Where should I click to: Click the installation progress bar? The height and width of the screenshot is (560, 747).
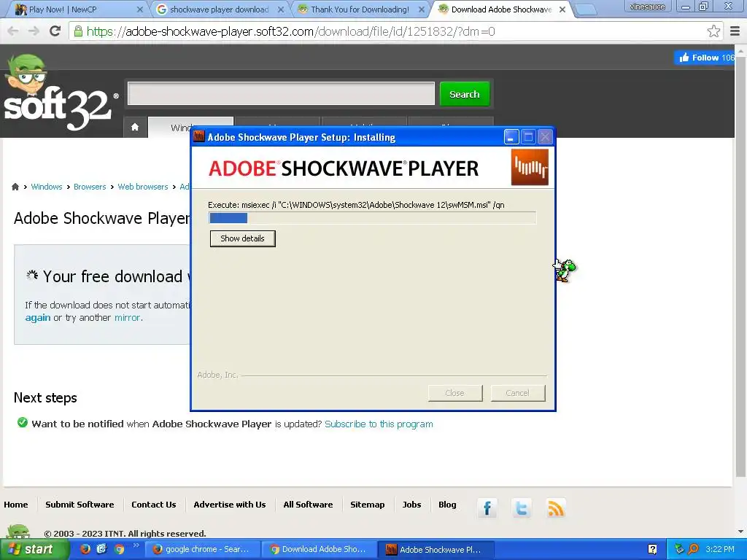tap(373, 217)
